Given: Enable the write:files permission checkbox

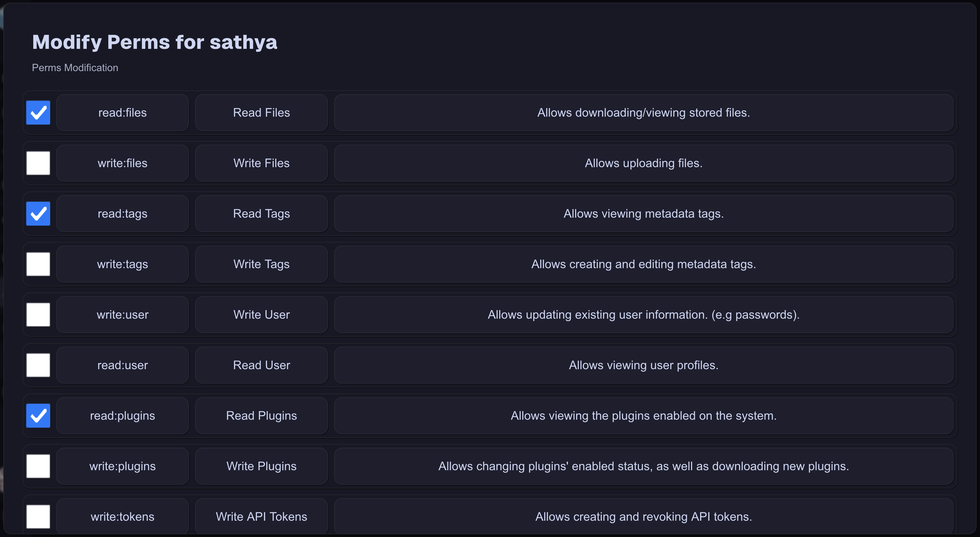Looking at the screenshot, I should [x=38, y=163].
